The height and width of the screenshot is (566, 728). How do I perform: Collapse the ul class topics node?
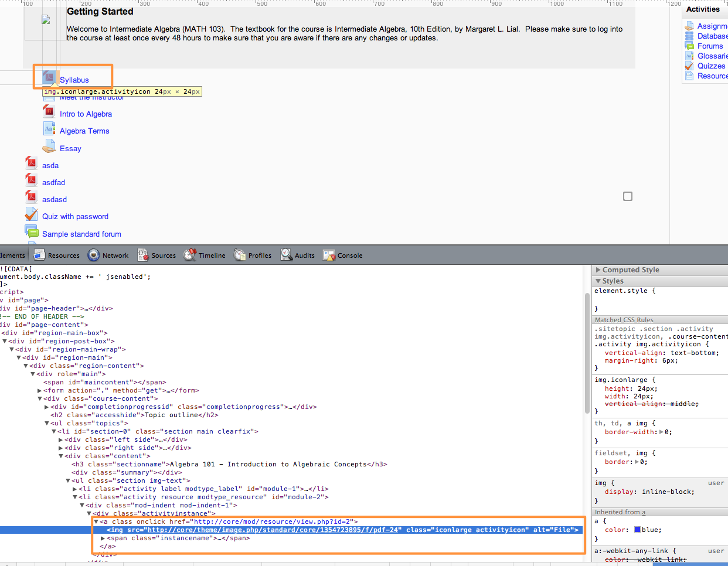[x=47, y=423]
